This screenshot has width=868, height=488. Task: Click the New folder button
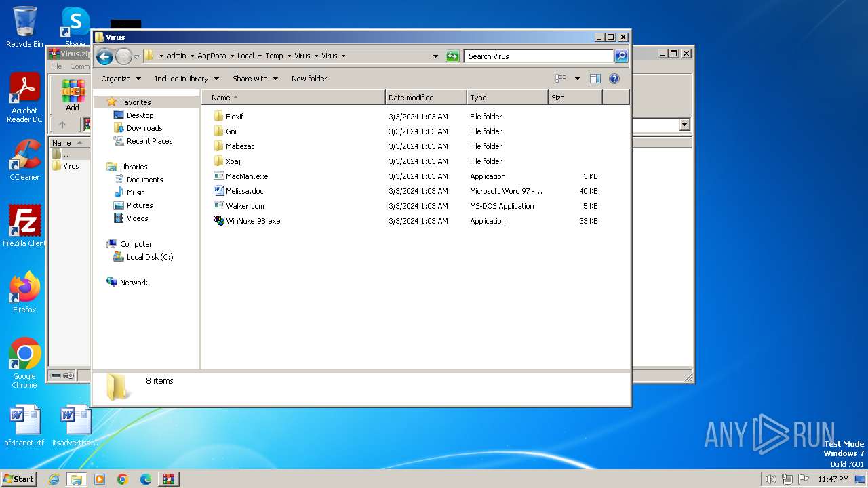309,79
